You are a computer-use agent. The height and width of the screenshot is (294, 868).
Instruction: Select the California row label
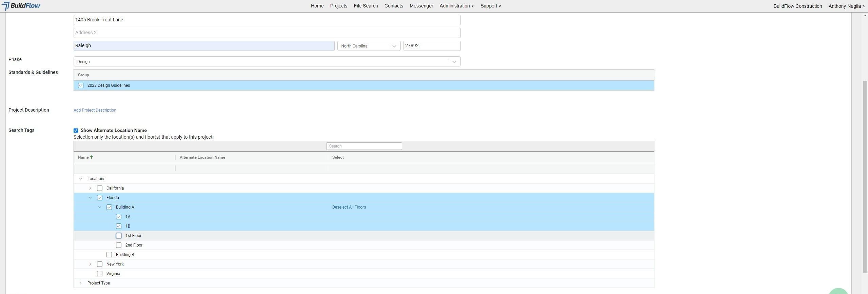coord(115,188)
